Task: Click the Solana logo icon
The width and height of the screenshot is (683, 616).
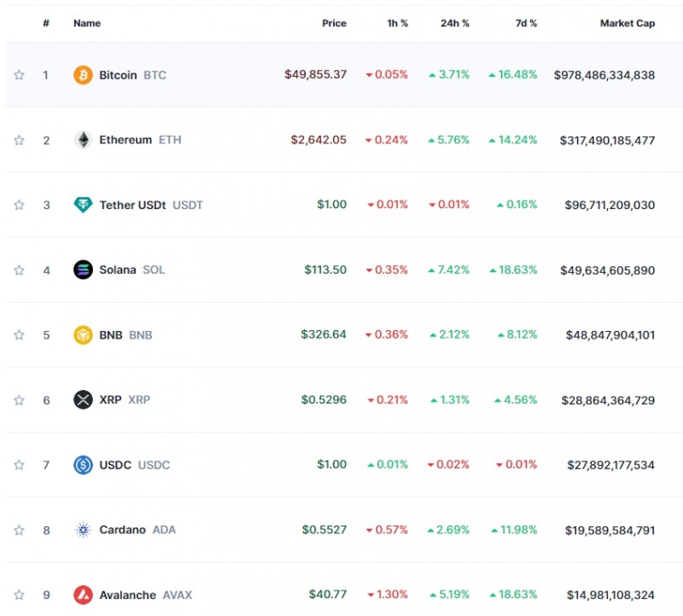Action: point(83,270)
